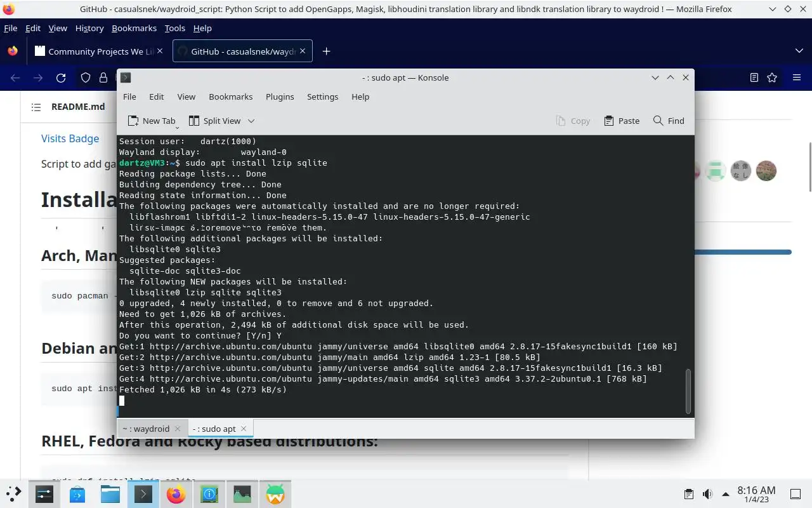This screenshot has height=508, width=812.
Task: Open clipboard tray icon
Action: pos(689,494)
